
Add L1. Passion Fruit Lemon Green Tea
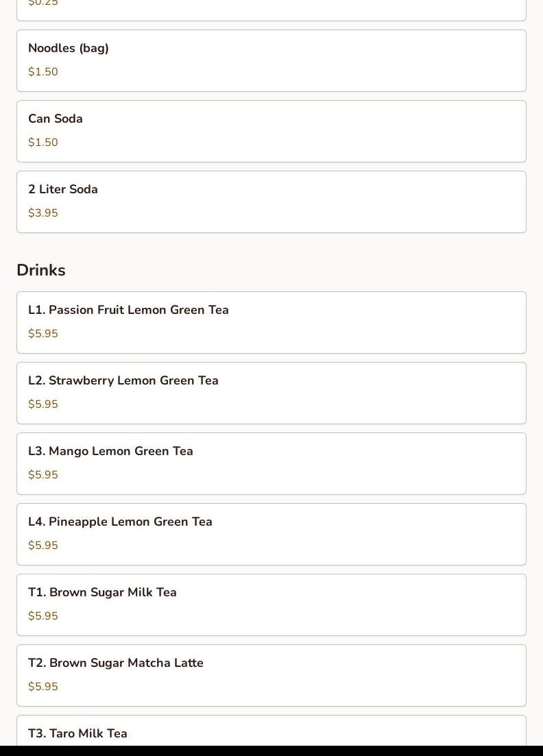click(x=271, y=323)
